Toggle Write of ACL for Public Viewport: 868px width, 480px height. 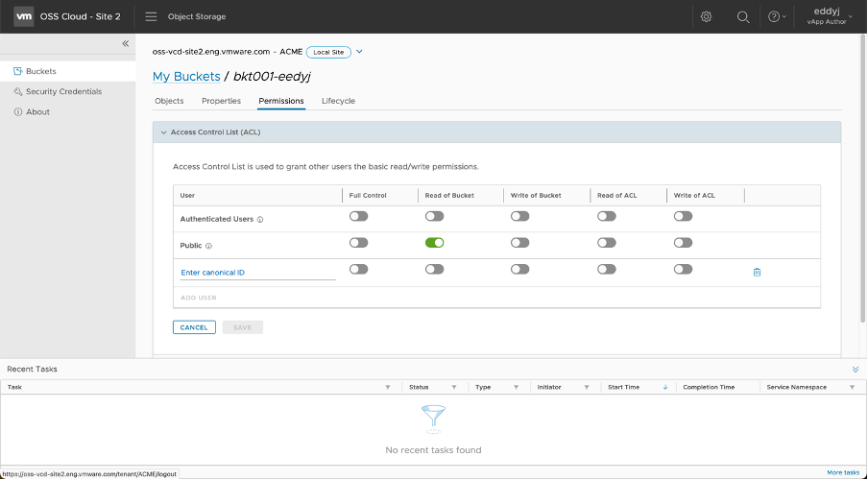pyautogui.click(x=683, y=243)
